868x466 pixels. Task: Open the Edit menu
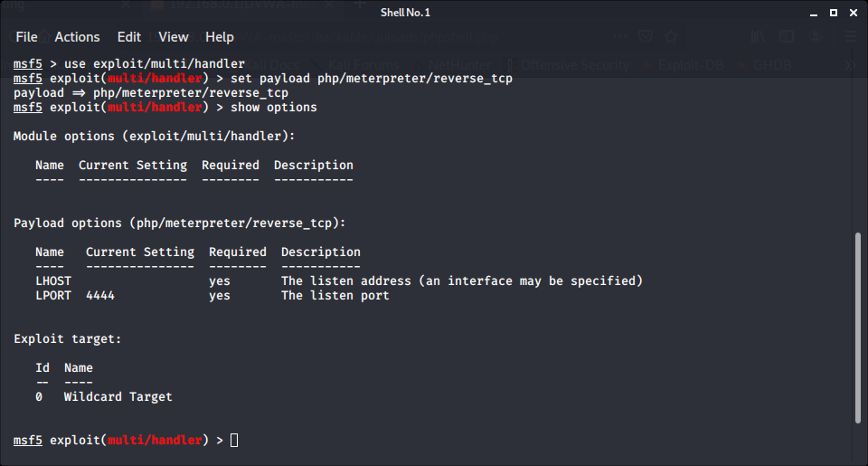(129, 37)
